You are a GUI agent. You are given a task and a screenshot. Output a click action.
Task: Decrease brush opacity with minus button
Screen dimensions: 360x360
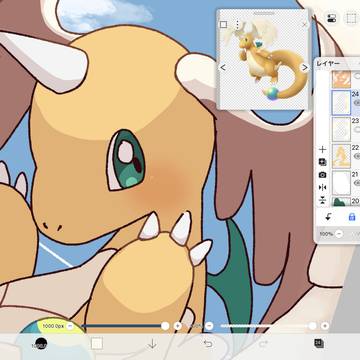(209, 326)
